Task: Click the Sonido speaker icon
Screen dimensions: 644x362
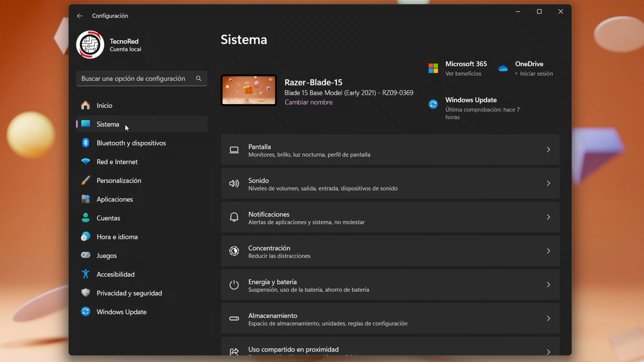Action: click(x=234, y=183)
